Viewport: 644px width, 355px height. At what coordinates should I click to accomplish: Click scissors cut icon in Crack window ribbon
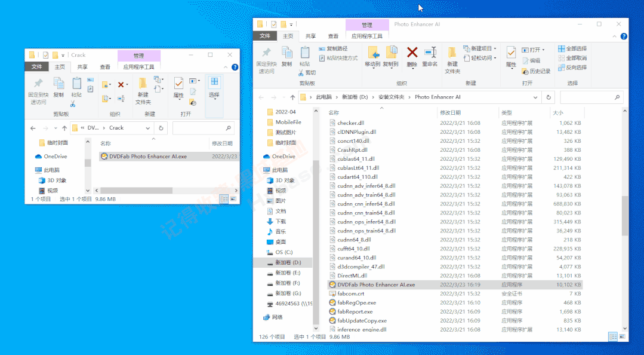[x=73, y=103]
